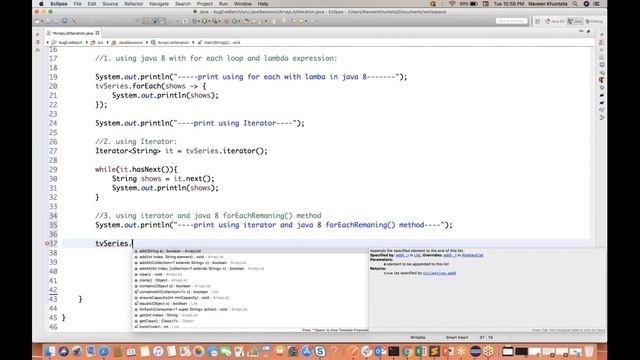Open Trash in the Dock
This screenshot has height=360, width=640.
(x=589, y=351)
